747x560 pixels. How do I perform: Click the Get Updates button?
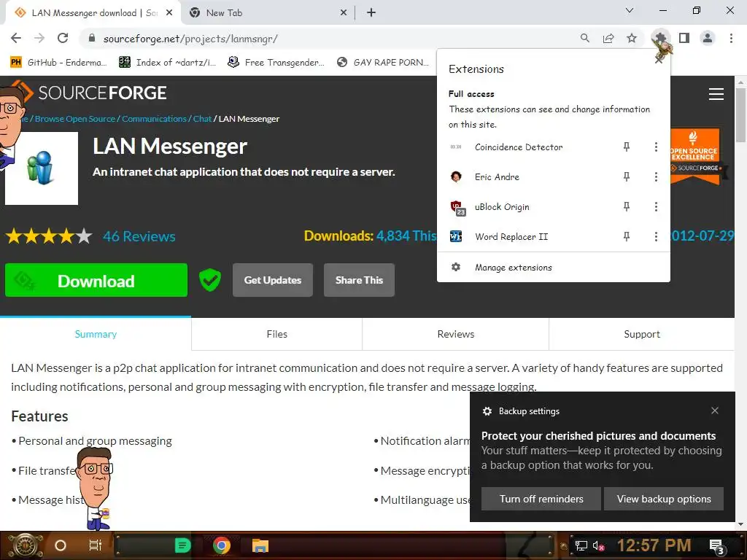[273, 280]
